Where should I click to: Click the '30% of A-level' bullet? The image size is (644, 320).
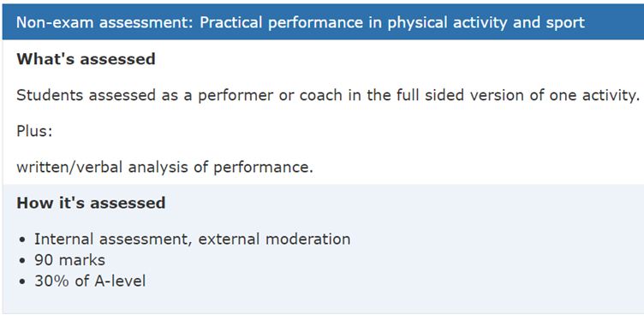click(x=90, y=281)
